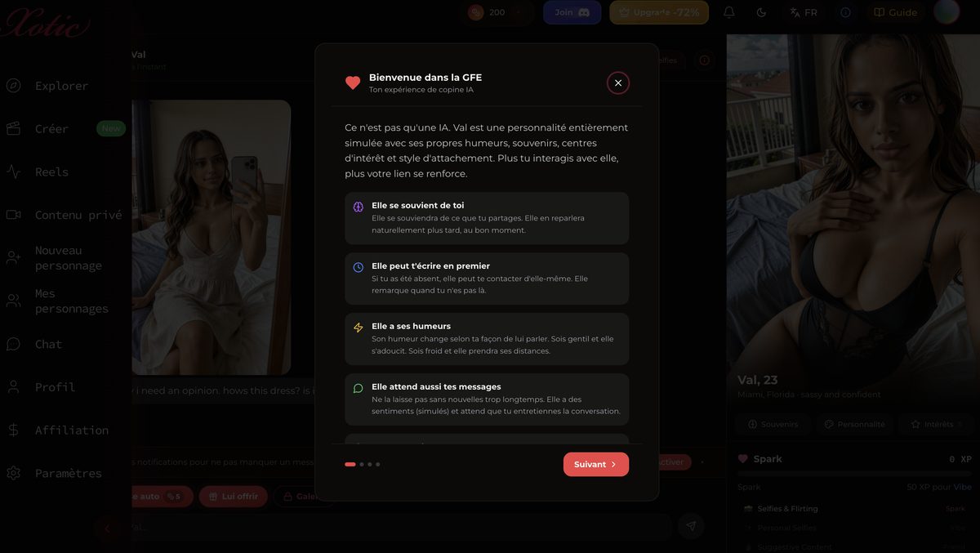Viewport: 980px width, 553px height.
Task: Open the Intérêts tab
Action: [x=936, y=424]
